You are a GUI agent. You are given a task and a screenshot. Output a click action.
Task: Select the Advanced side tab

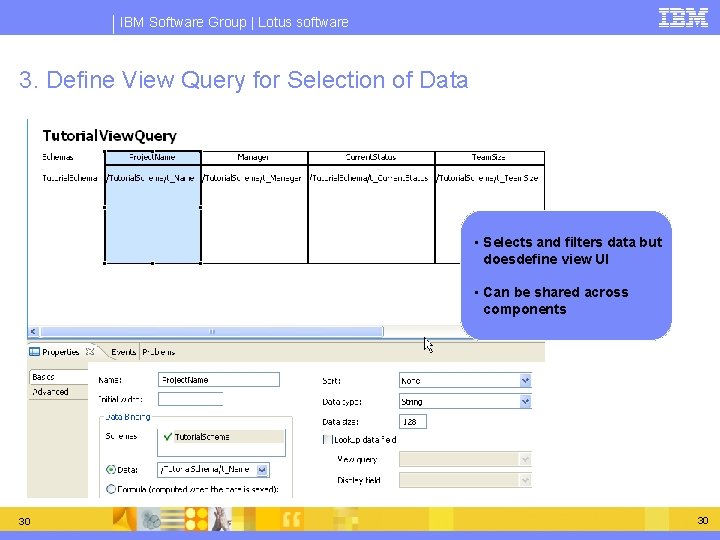pyautogui.click(x=58, y=392)
